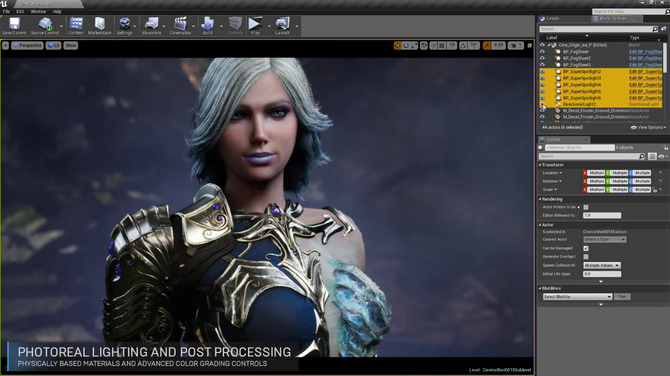Toggle Generate Overlap Events checkbox
Viewport: 670px width, 376px height.
click(586, 257)
